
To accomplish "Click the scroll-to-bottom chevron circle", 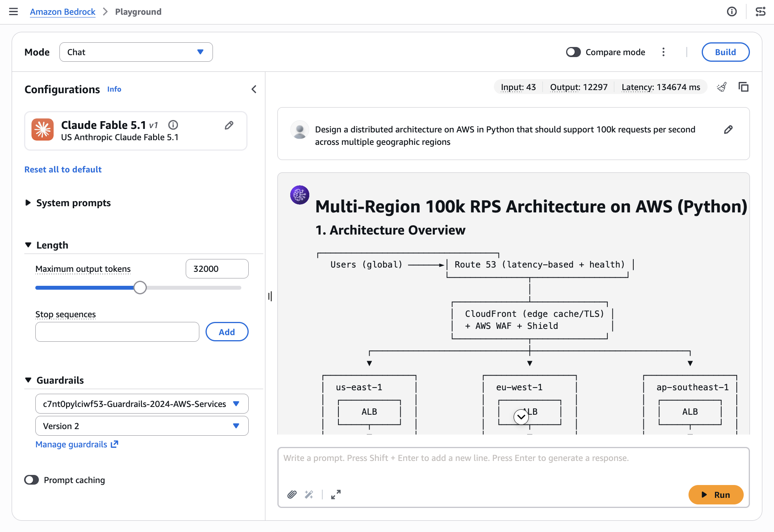I will [x=521, y=417].
